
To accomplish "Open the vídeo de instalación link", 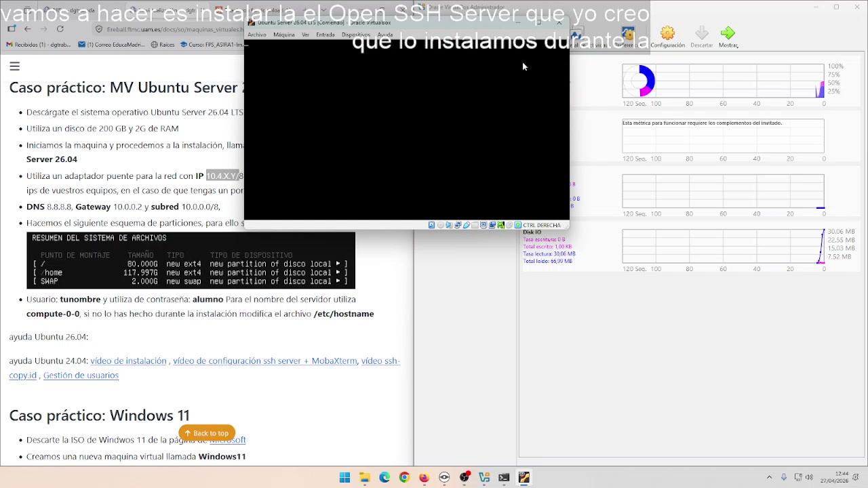I will coord(128,361).
